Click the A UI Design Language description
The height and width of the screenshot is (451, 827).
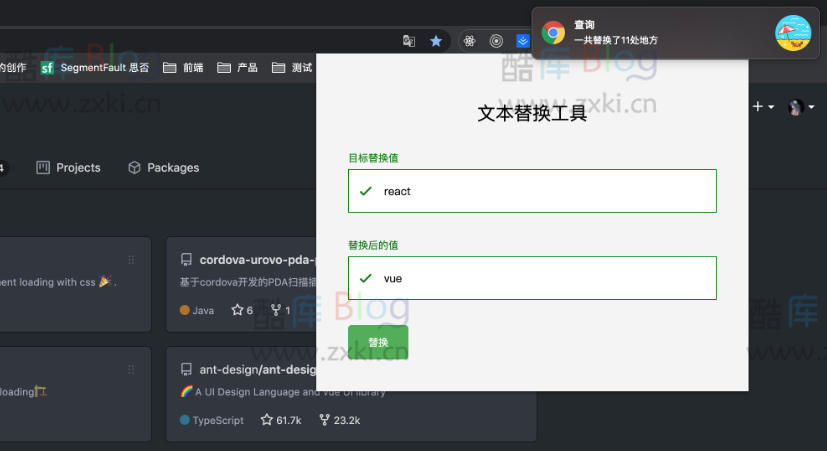point(282,392)
